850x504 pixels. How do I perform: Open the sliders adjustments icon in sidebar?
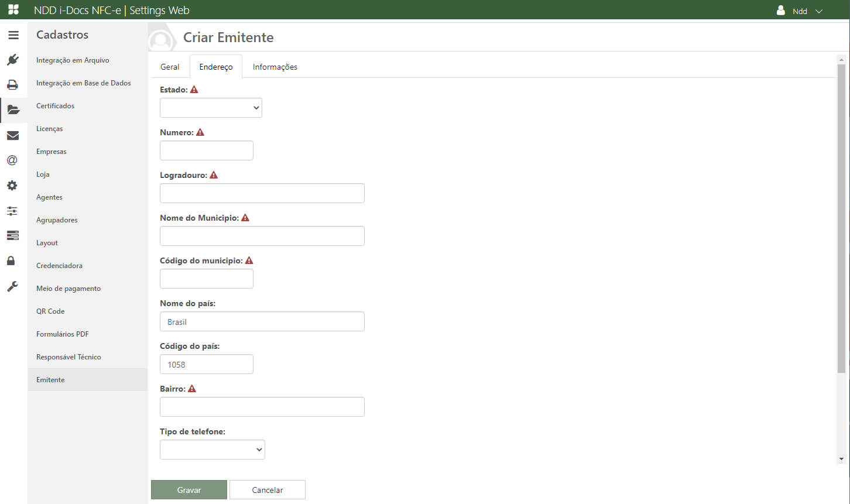point(12,211)
